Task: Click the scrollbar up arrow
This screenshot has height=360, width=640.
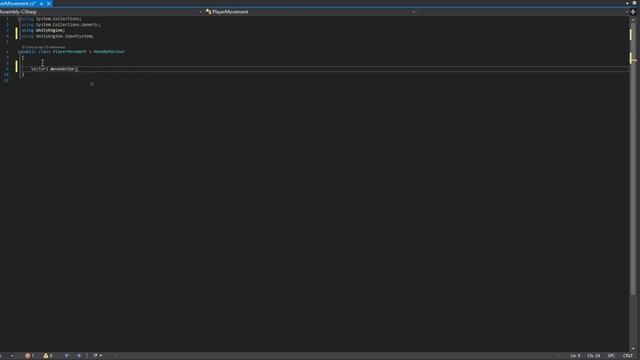Action: pos(633,19)
